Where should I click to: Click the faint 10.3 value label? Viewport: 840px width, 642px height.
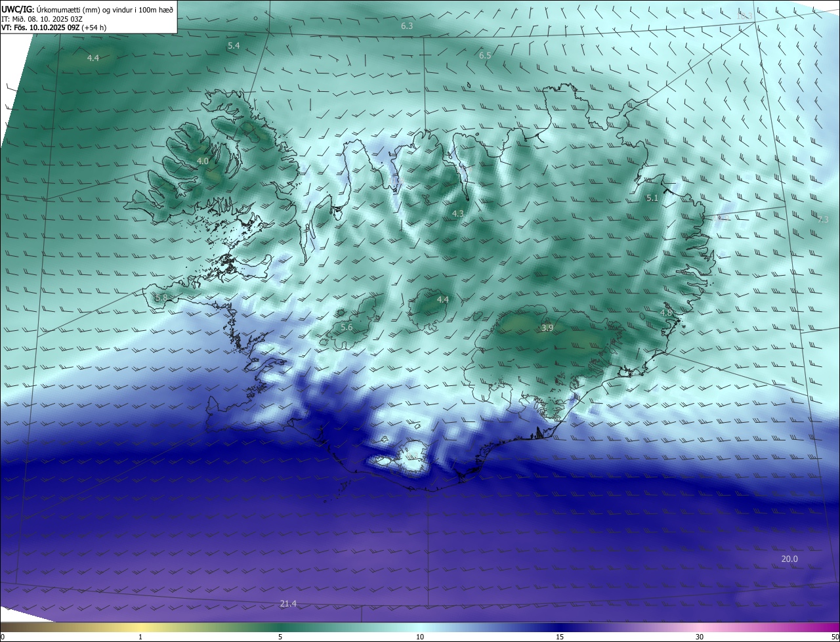[745, 16]
